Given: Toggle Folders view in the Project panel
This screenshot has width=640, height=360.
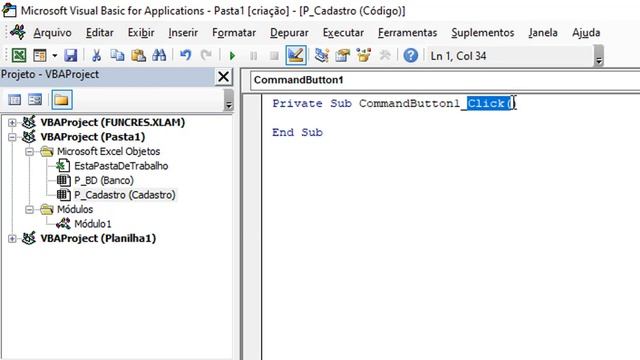Looking at the screenshot, I should point(62,100).
